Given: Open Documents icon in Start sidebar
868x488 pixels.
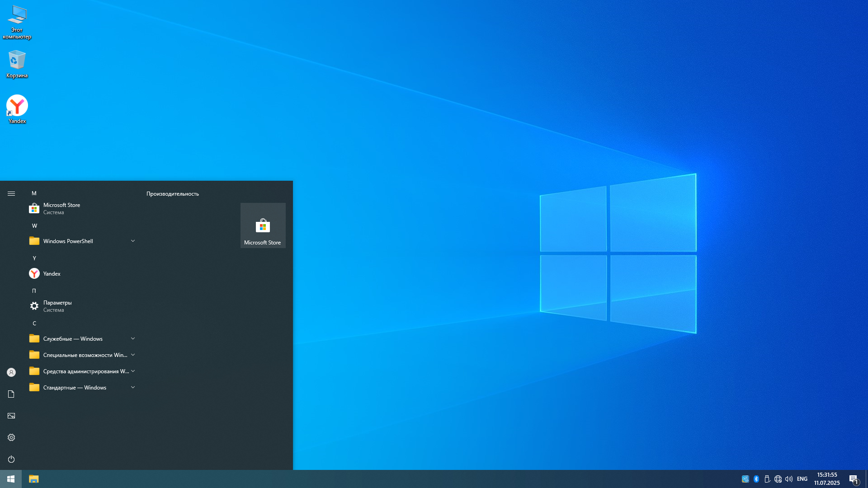Looking at the screenshot, I should 11,394.
